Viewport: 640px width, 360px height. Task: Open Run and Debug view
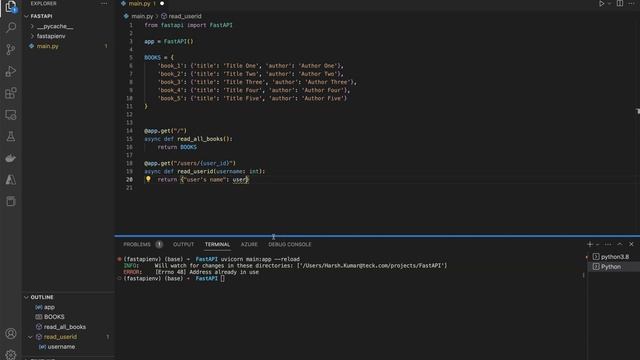click(11, 71)
